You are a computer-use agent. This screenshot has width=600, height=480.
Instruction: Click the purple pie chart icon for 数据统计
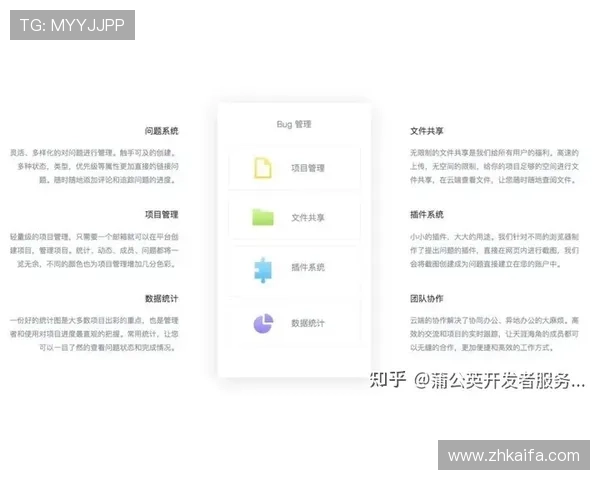tap(263, 323)
